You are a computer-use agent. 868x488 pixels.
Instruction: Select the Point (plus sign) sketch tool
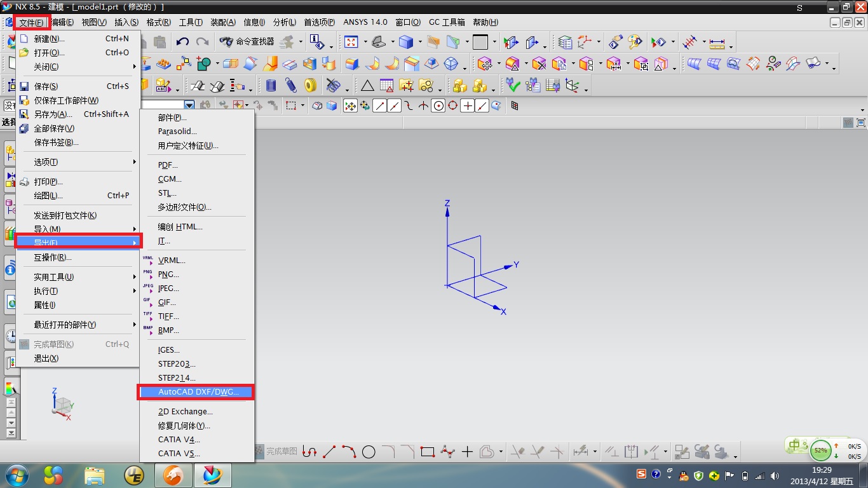click(x=467, y=452)
